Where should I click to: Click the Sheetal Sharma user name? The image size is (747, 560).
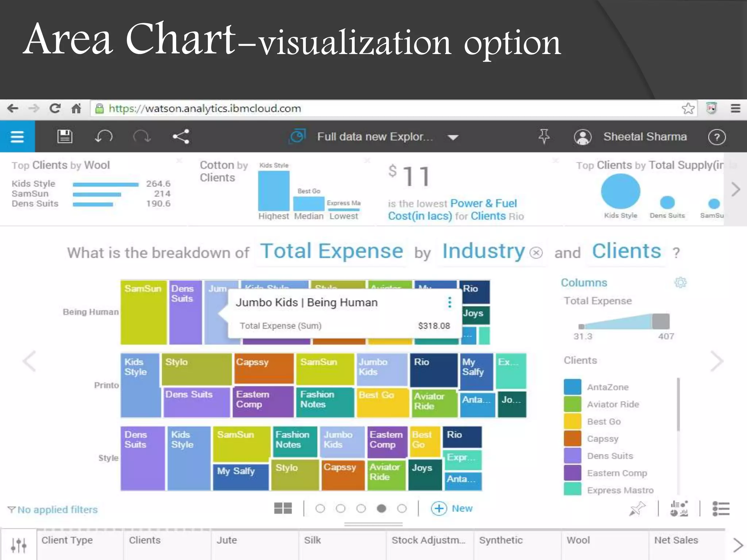(645, 137)
